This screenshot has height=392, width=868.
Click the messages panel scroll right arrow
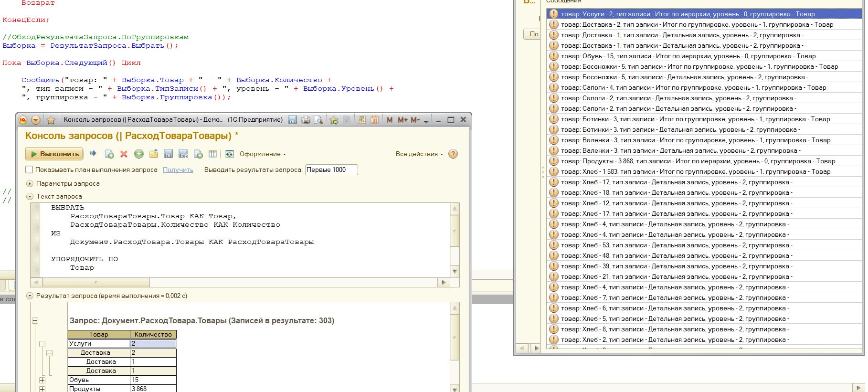click(x=537, y=349)
